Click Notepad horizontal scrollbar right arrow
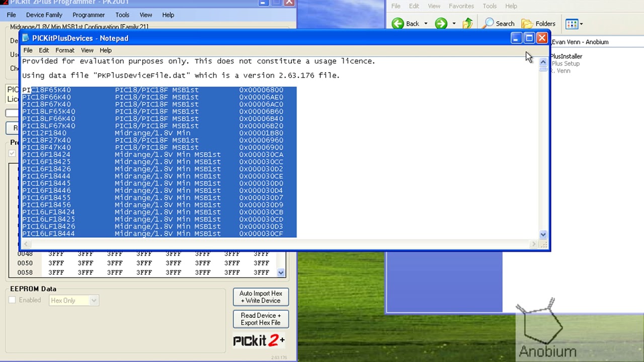Viewport: 644px width, 362px height. [533, 244]
